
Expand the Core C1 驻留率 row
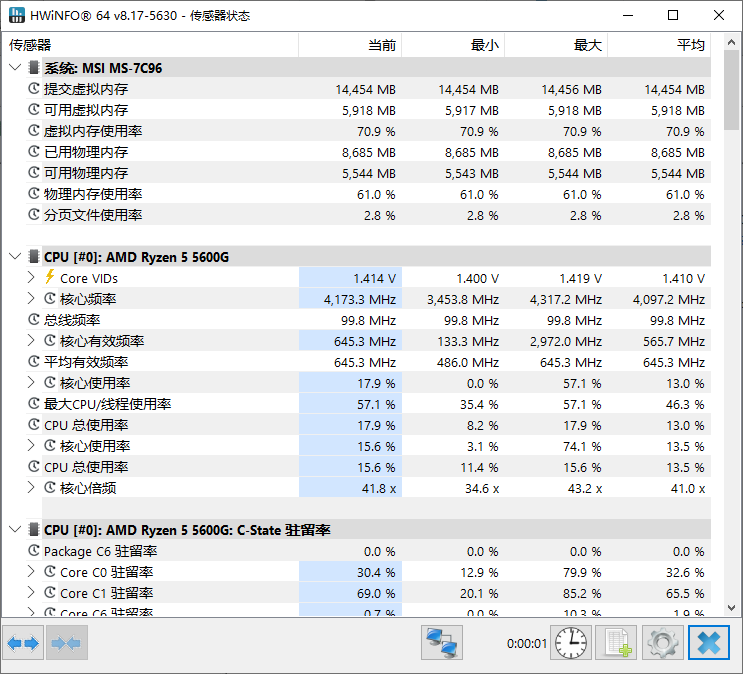point(31,592)
